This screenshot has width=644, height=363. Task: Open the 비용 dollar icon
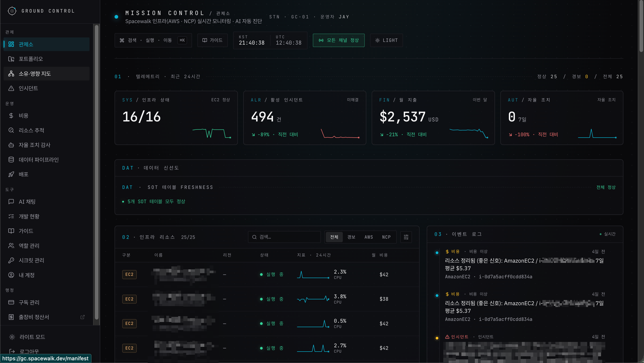pyautogui.click(x=11, y=116)
